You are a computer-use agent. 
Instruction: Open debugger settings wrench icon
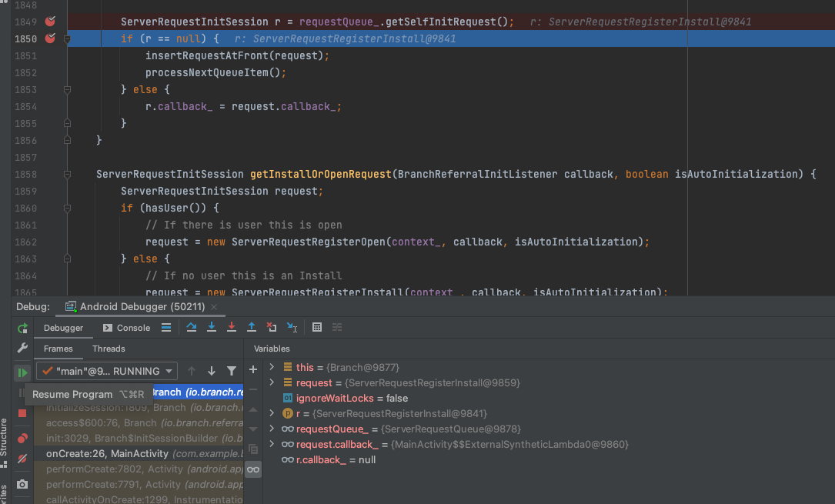pyautogui.click(x=22, y=348)
